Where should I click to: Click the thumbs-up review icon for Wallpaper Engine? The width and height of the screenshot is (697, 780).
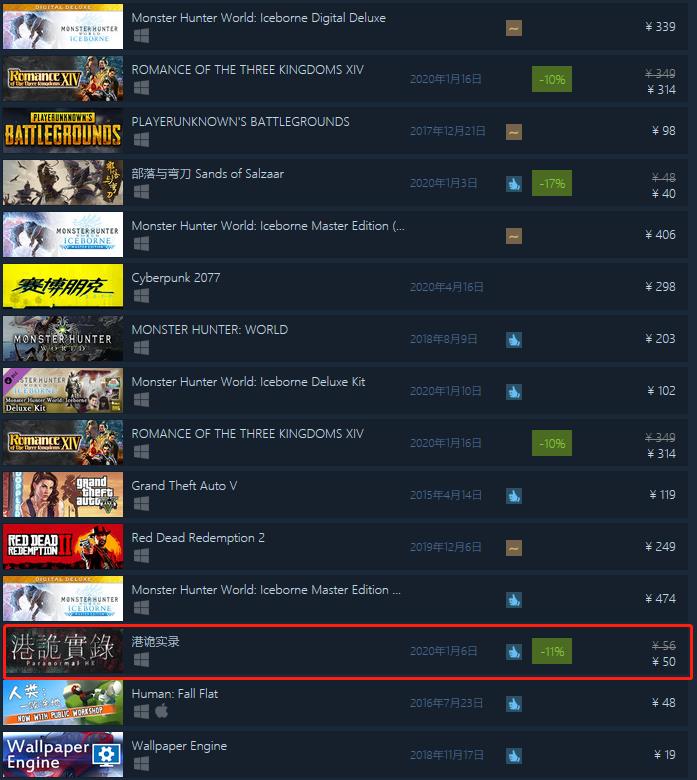pyautogui.click(x=514, y=756)
